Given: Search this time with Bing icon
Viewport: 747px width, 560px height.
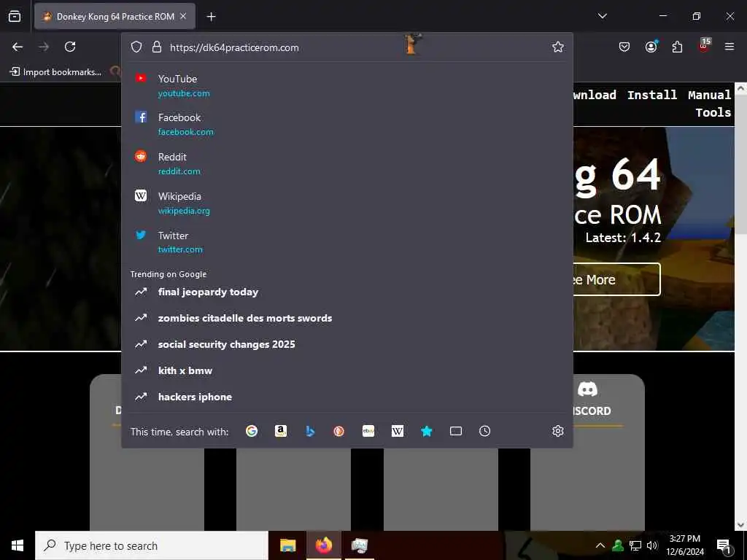Looking at the screenshot, I should [309, 431].
